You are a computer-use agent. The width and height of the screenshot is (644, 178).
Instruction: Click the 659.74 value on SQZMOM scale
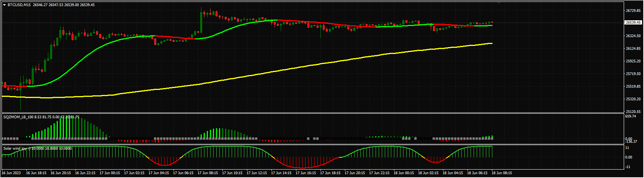(631, 116)
